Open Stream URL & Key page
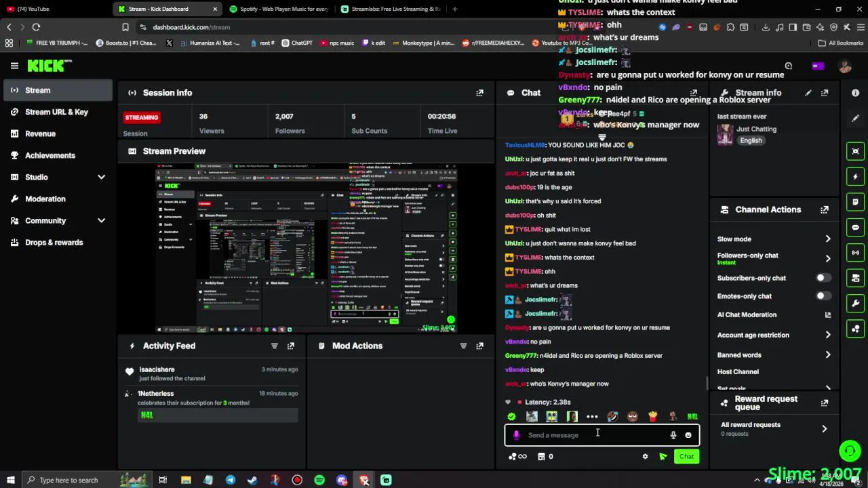Image resolution: width=868 pixels, height=488 pixels. coord(57,112)
